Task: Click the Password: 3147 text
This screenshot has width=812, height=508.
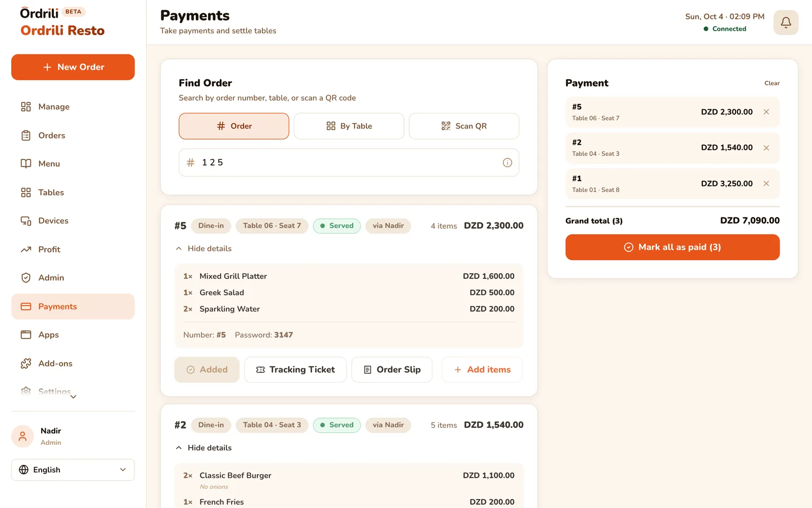Action: point(264,335)
